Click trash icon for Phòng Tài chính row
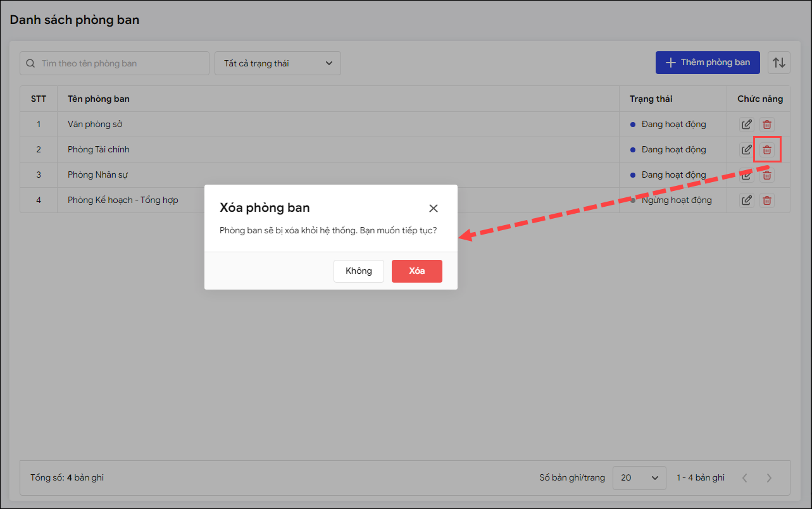This screenshot has height=509, width=812. pos(767,150)
